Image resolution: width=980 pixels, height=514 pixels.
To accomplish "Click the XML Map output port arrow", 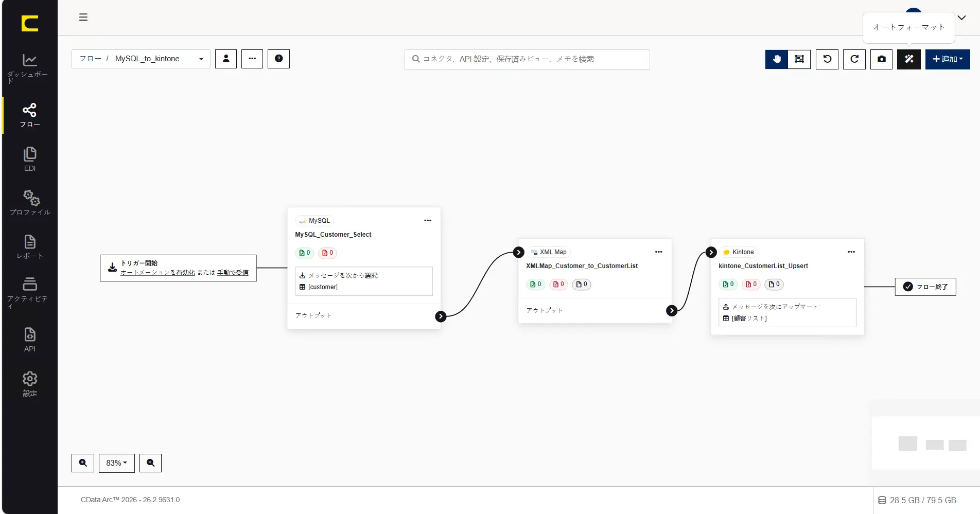I will tap(672, 310).
